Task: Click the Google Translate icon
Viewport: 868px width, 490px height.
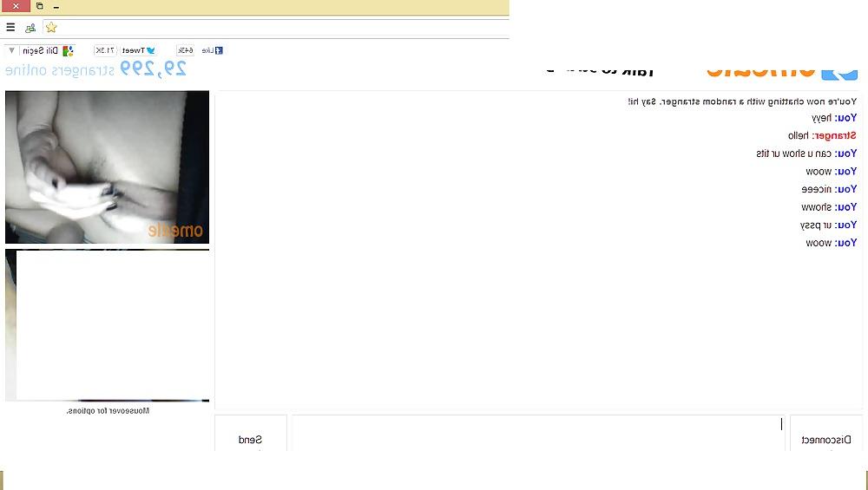Action: (x=68, y=51)
